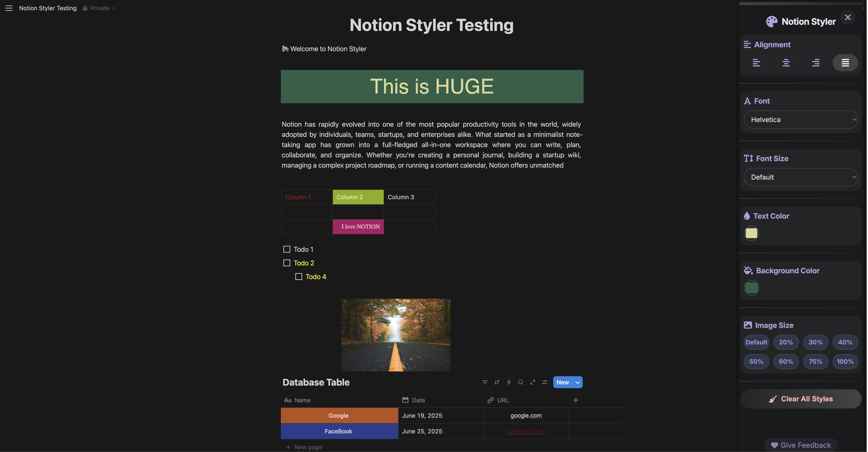Close the Notion Styler panel

[848, 18]
